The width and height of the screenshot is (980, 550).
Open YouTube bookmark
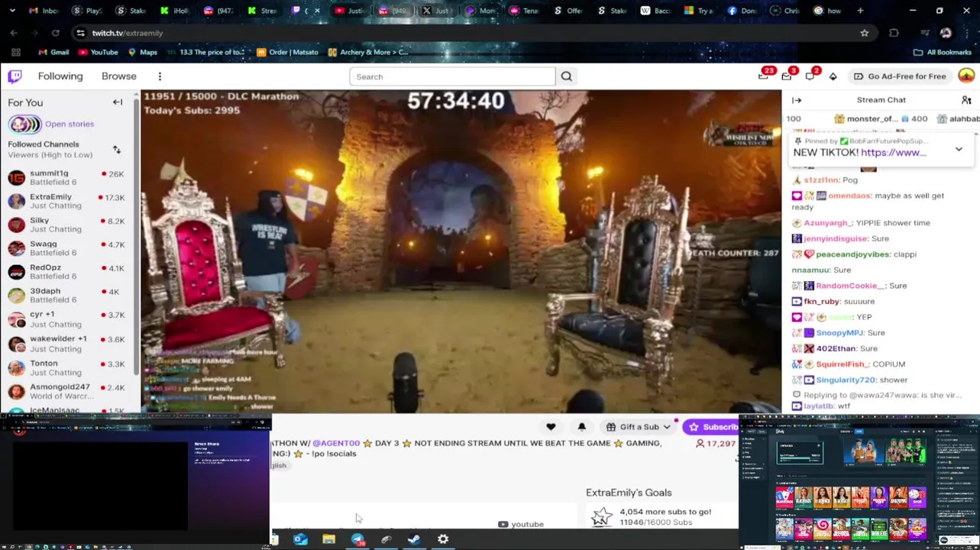coord(99,52)
